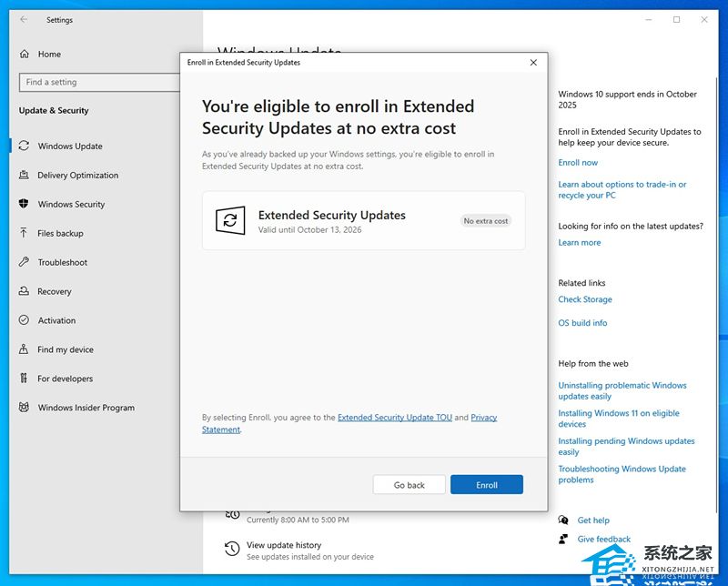Select Find my device label
The width and height of the screenshot is (728, 586).
[66, 349]
